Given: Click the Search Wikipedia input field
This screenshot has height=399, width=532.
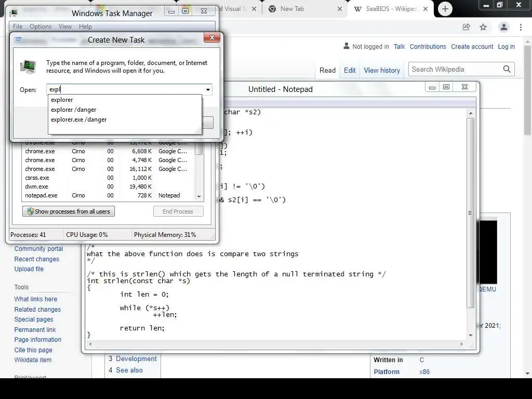Looking at the screenshot, I should [455, 69].
